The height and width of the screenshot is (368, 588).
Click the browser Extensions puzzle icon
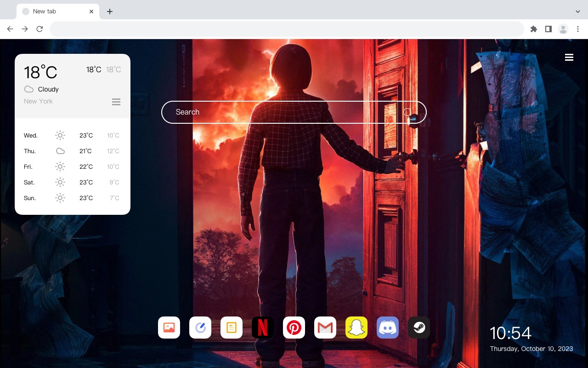point(533,29)
